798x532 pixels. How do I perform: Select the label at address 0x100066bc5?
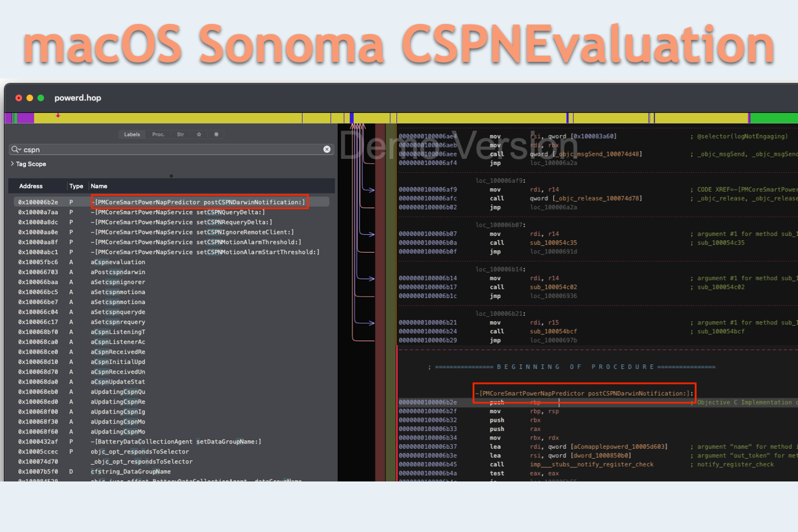click(x=172, y=292)
